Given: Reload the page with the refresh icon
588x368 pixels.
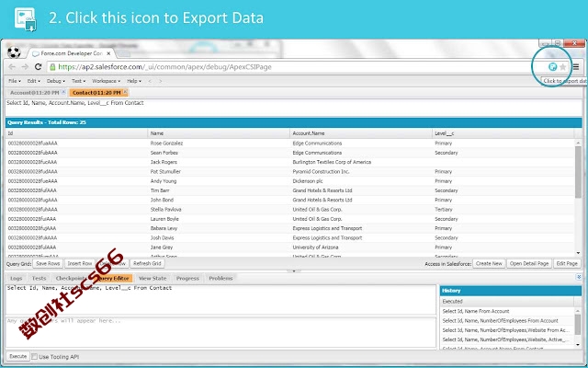Looking at the screenshot, I should pos(38,67).
